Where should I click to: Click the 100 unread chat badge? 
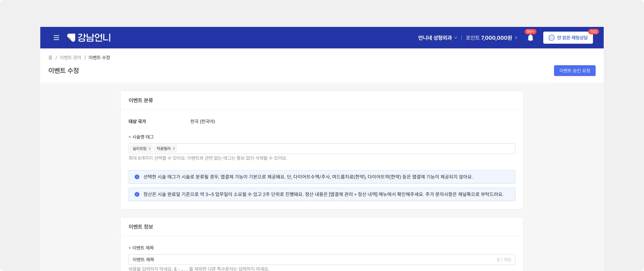point(594,32)
